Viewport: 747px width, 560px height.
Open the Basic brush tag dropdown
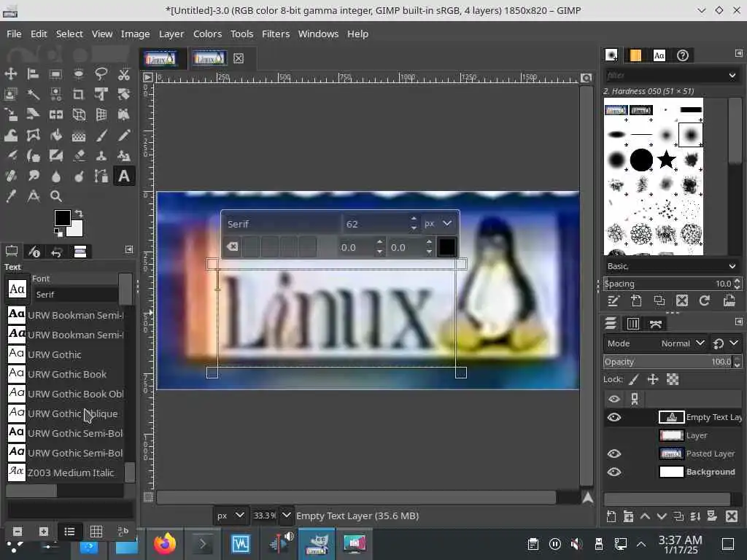coord(672,266)
